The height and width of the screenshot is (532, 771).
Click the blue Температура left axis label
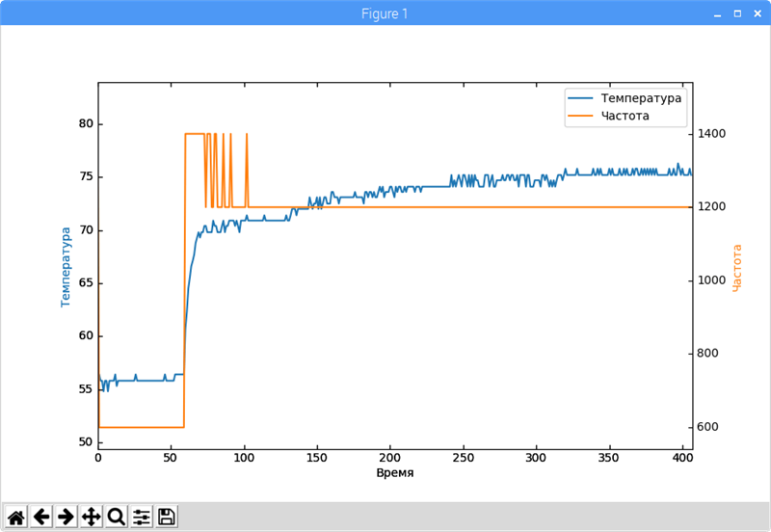coord(66,267)
